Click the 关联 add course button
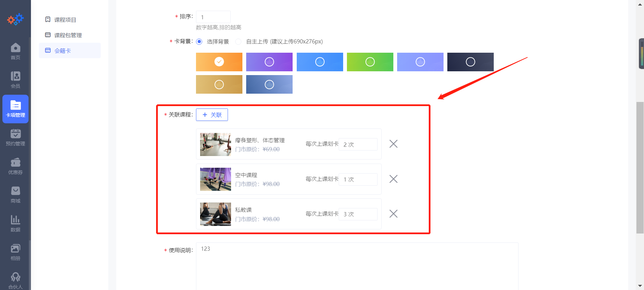Viewport: 644px width, 290px height. pyautogui.click(x=212, y=115)
